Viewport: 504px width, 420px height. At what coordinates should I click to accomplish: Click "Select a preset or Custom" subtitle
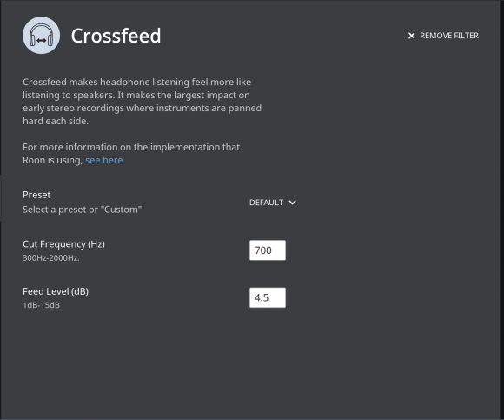click(x=82, y=210)
